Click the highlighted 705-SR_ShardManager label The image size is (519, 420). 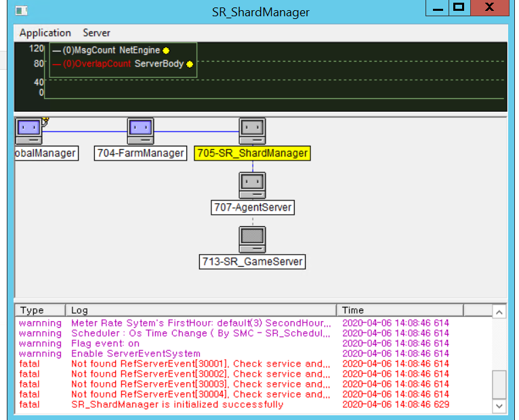click(253, 153)
